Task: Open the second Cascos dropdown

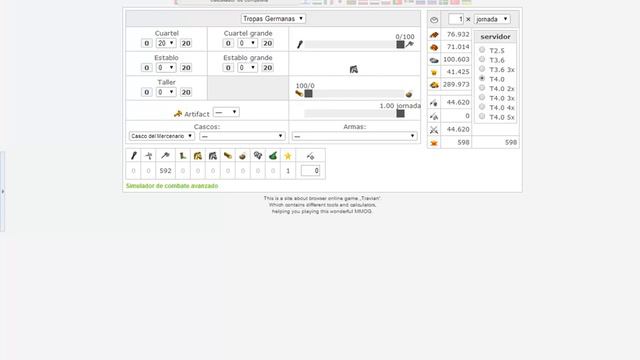Action: (x=242, y=136)
